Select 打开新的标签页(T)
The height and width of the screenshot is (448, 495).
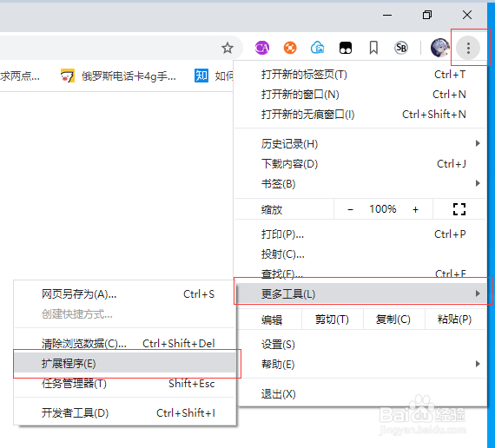click(360, 75)
